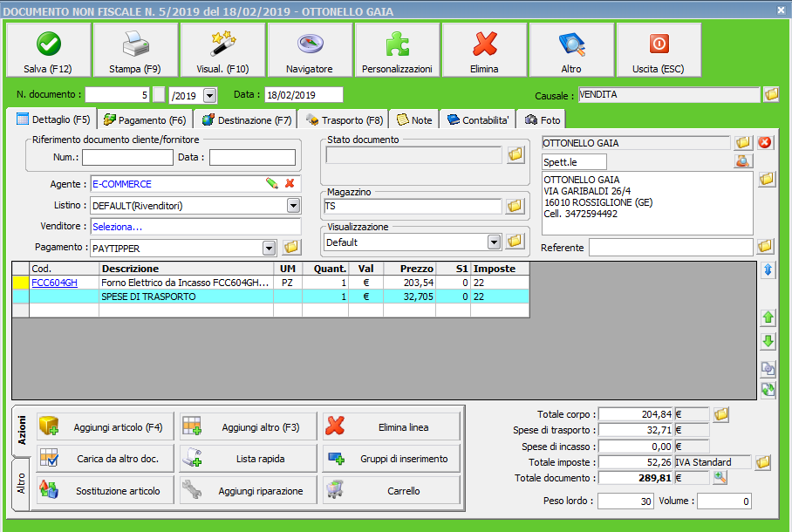The image size is (792, 532).
Task: Click Gruppi di inserimento
Action: tap(392, 458)
